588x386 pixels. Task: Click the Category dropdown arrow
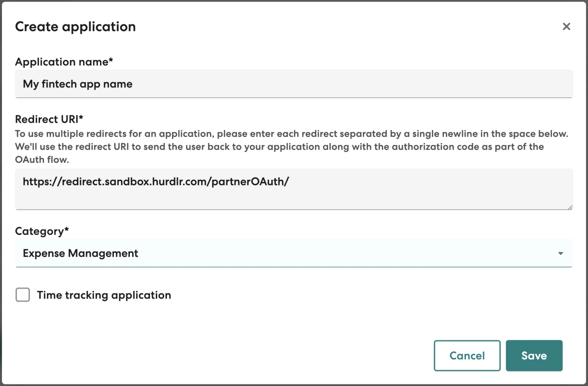560,253
